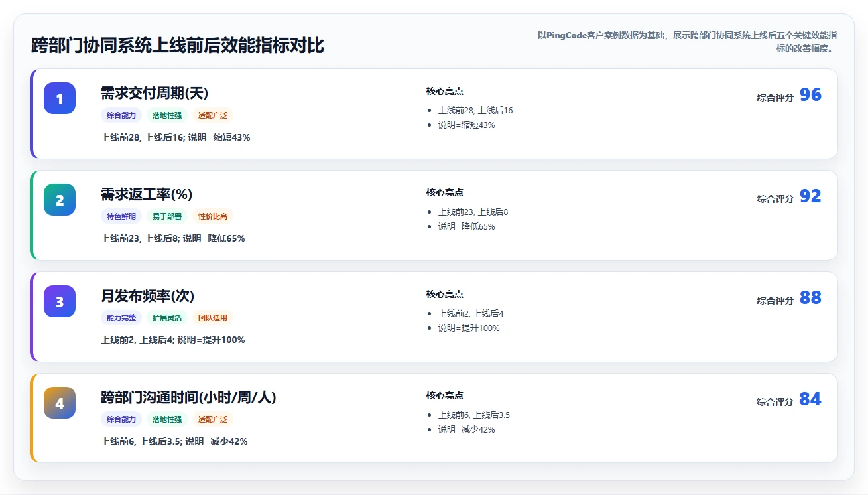868x495 pixels.
Task: Click summary text 上线前28, 上线后16; 说明=缩短43%
Action: pyautogui.click(x=176, y=137)
